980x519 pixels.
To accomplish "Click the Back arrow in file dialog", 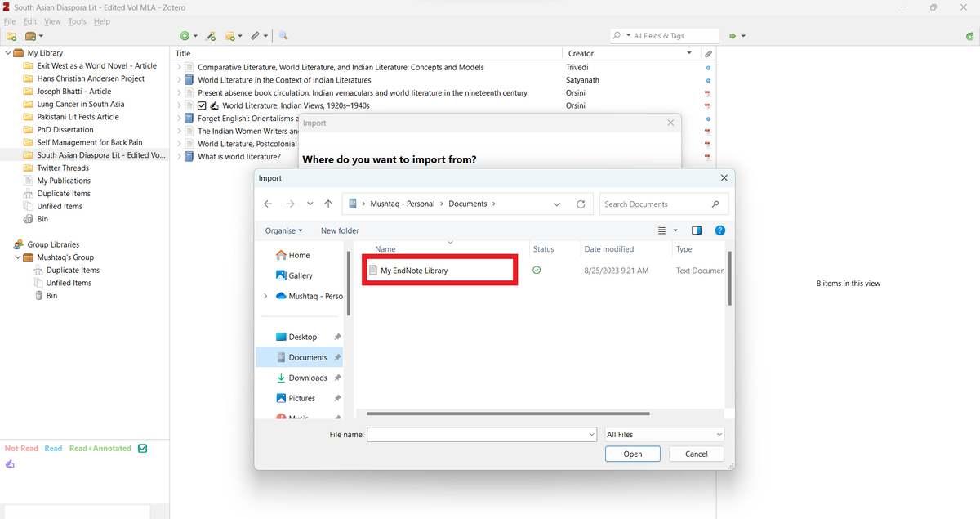I will point(268,204).
